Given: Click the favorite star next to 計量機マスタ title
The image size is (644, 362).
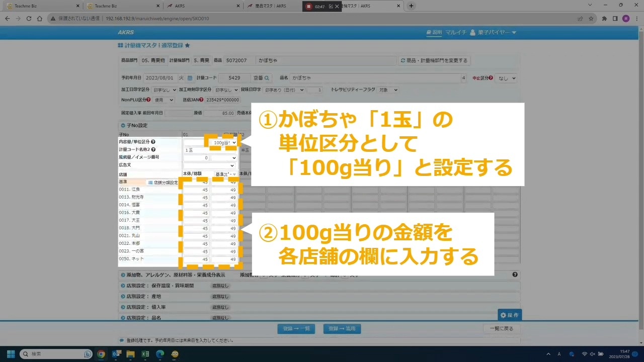Looking at the screenshot, I should pos(188,45).
